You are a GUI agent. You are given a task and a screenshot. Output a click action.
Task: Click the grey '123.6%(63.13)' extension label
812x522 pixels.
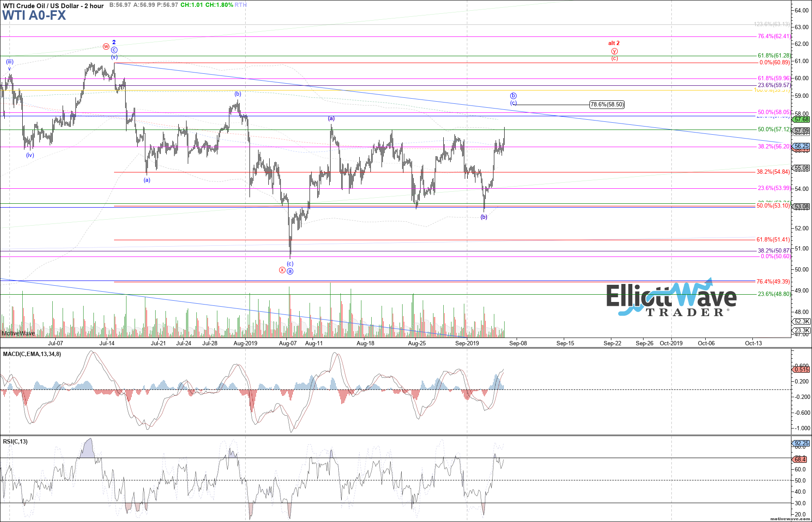point(772,24)
